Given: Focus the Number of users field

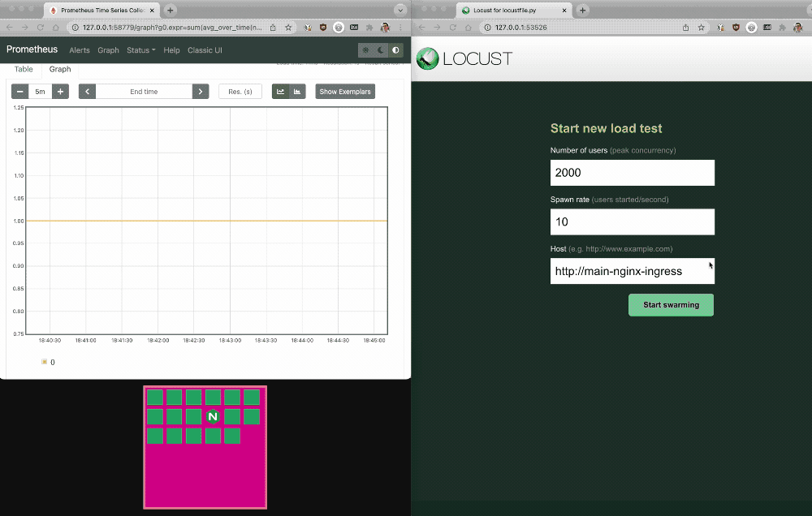Looking at the screenshot, I should [x=632, y=173].
